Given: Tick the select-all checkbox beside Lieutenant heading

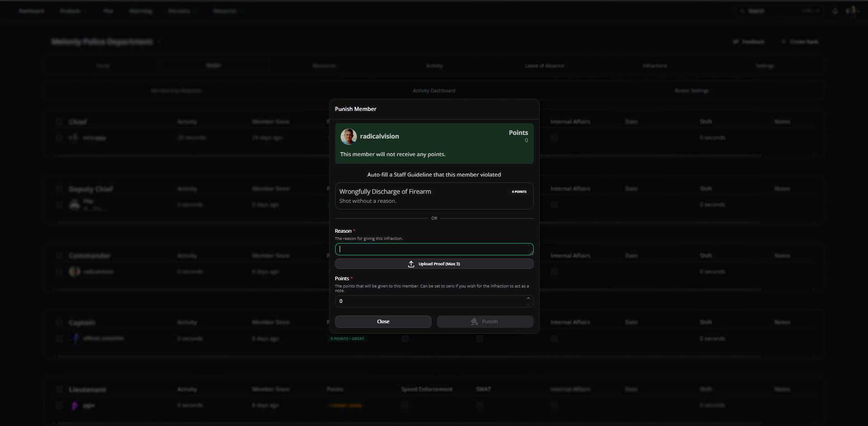Looking at the screenshot, I should pos(59,389).
